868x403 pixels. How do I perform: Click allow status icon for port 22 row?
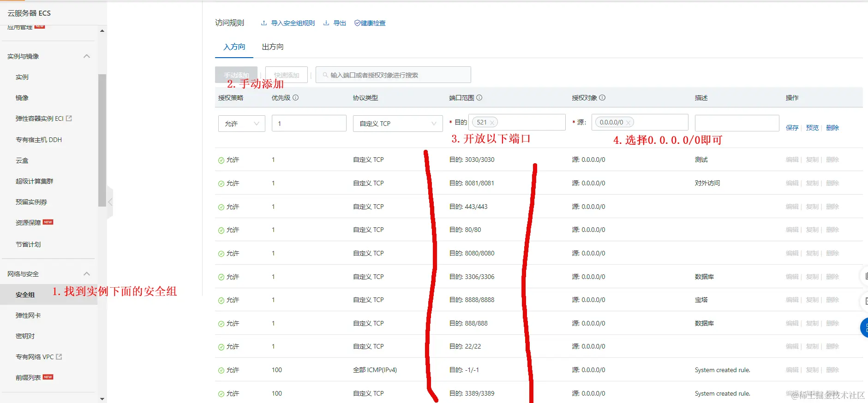click(x=221, y=347)
